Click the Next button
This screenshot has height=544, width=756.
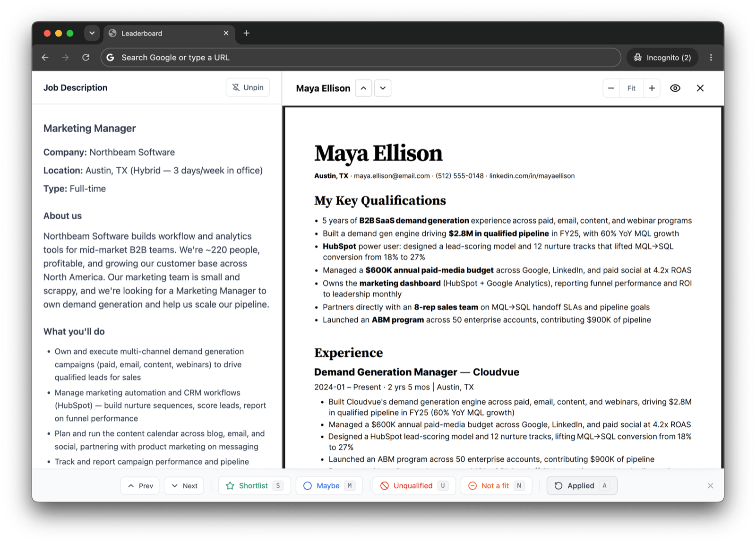pos(184,486)
